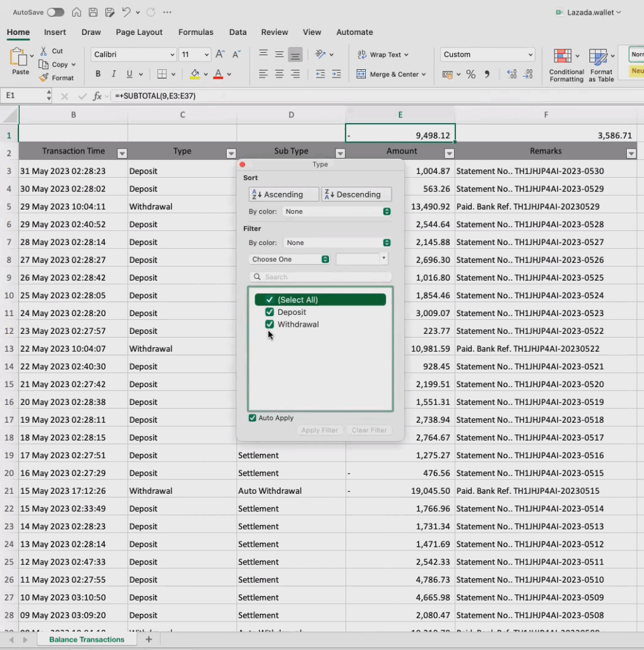Screen dimensions: 644x650
Task: Click the Descending sort button
Action: click(356, 194)
